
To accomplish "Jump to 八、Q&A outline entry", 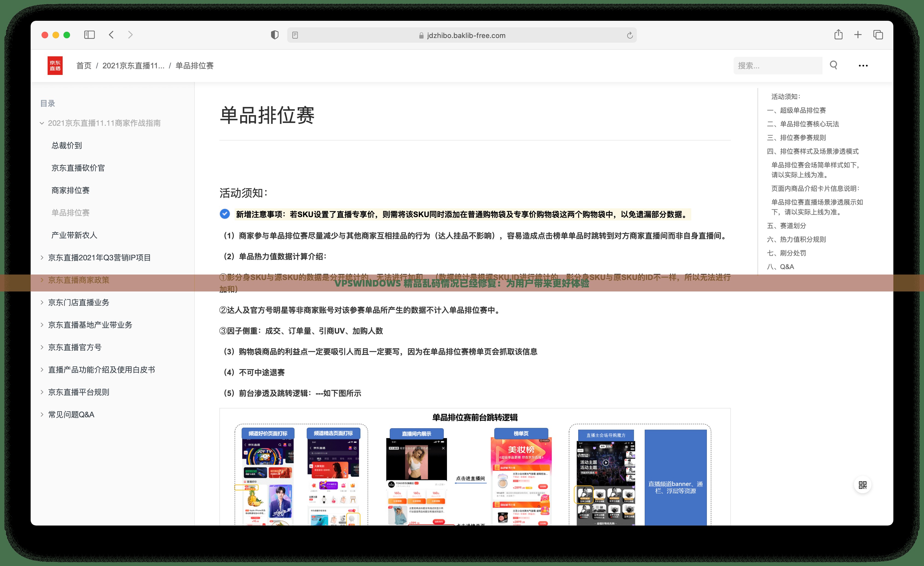I will tap(780, 267).
